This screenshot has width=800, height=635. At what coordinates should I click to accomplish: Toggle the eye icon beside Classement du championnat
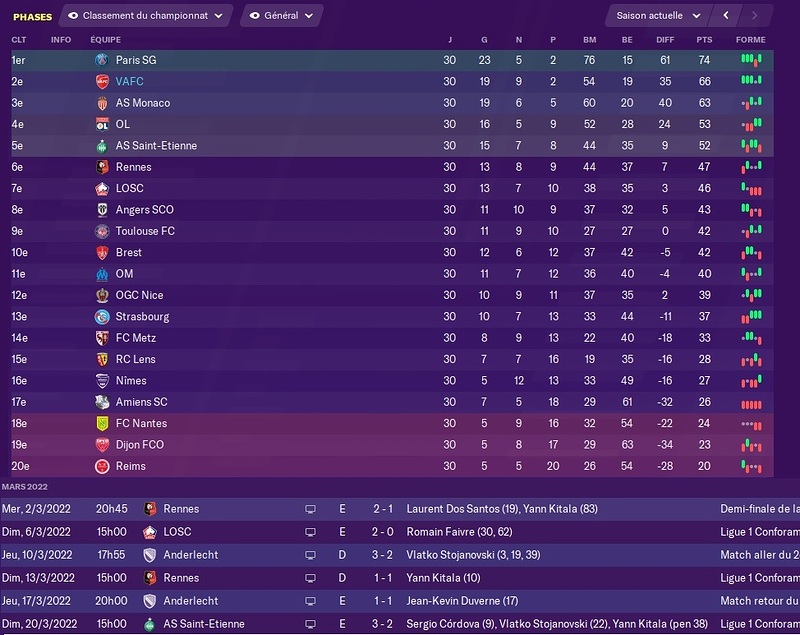[x=73, y=16]
